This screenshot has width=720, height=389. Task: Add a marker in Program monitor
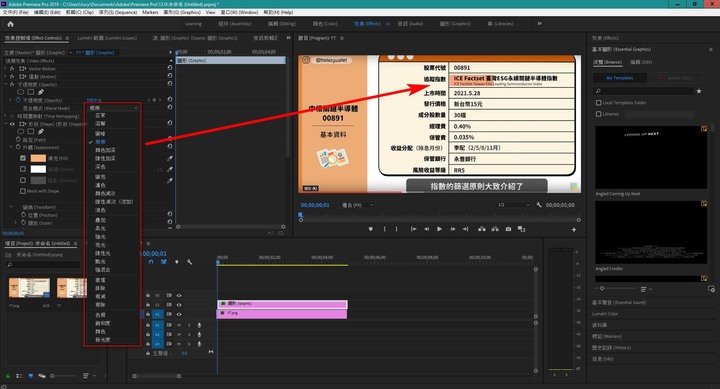coord(371,229)
